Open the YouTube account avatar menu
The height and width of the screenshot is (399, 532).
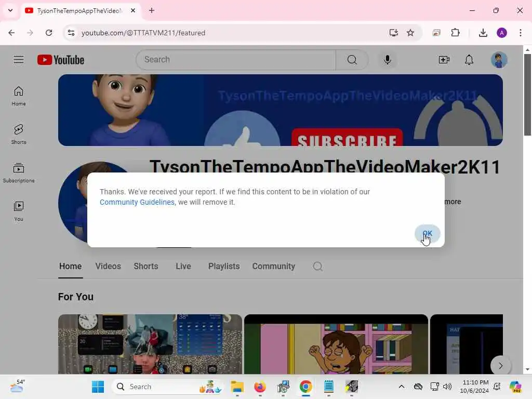[x=499, y=60]
